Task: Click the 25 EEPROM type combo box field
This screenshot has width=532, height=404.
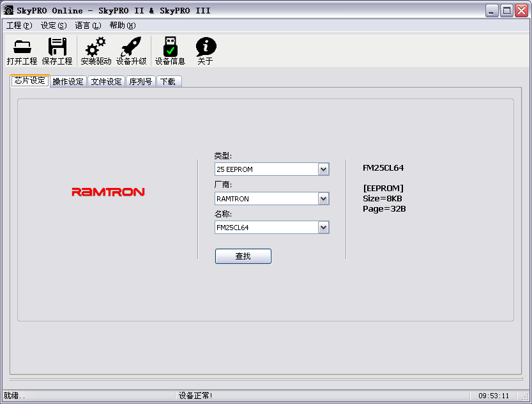Action: [272, 169]
